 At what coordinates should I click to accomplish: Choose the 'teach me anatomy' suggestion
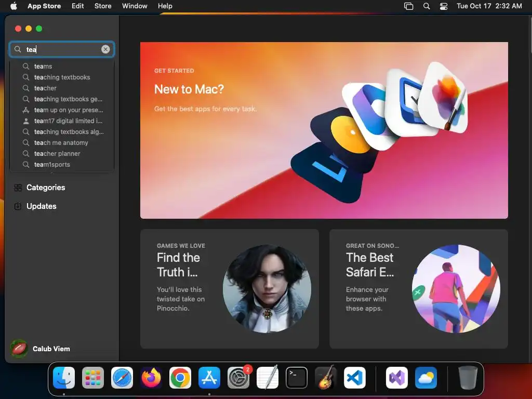(x=62, y=142)
